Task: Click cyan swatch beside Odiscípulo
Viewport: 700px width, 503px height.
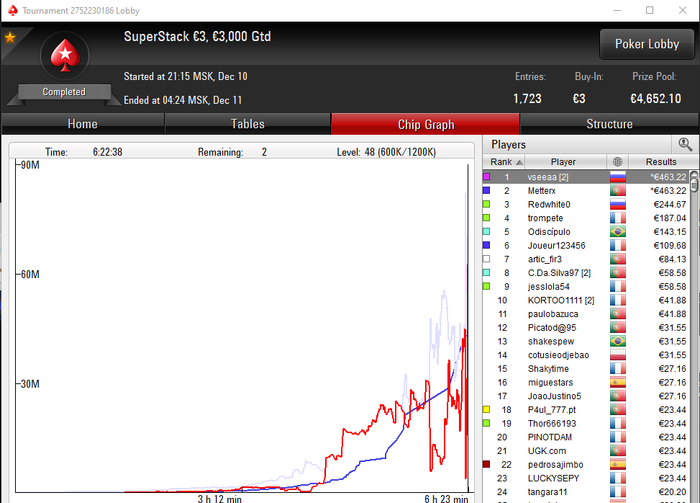Action: point(487,232)
